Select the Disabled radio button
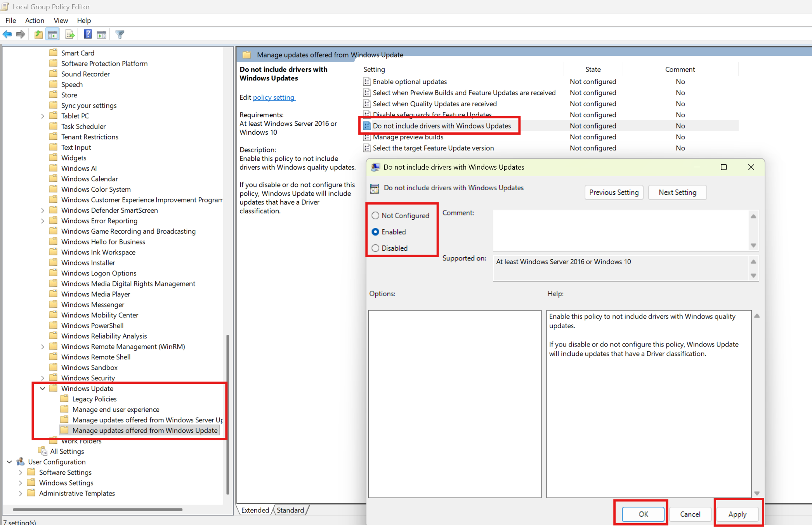812x527 pixels. pos(375,248)
